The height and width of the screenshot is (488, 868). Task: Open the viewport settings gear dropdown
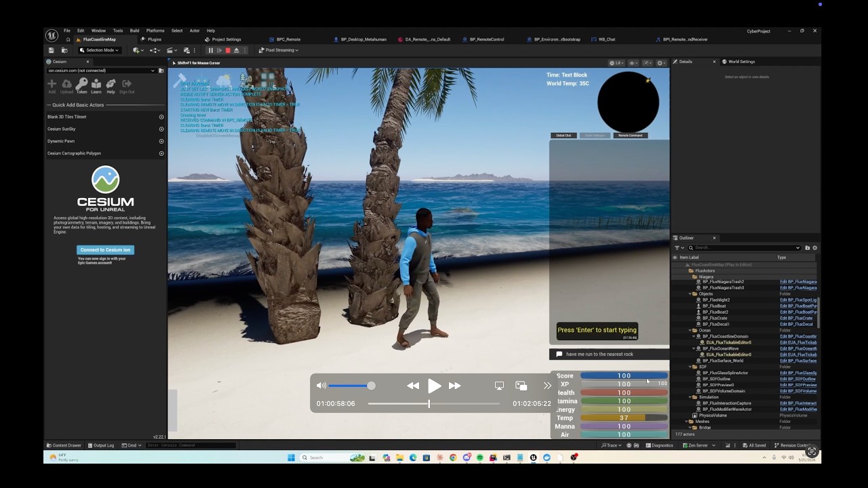[660, 63]
